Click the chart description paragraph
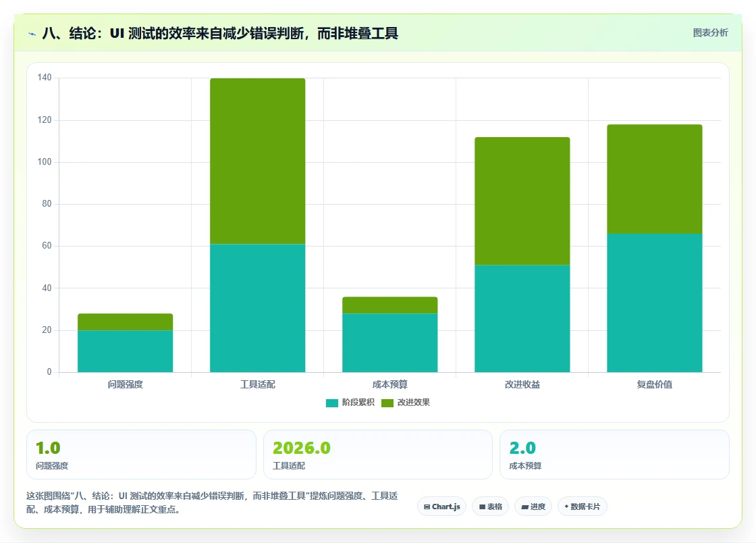This screenshot has width=756, height=543. click(x=212, y=502)
